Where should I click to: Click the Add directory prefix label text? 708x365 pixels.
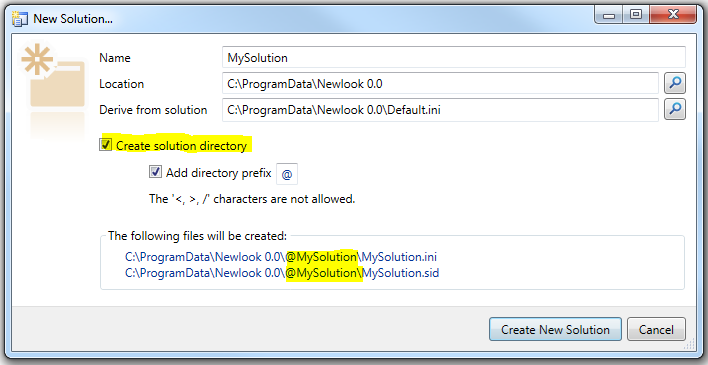(219, 173)
